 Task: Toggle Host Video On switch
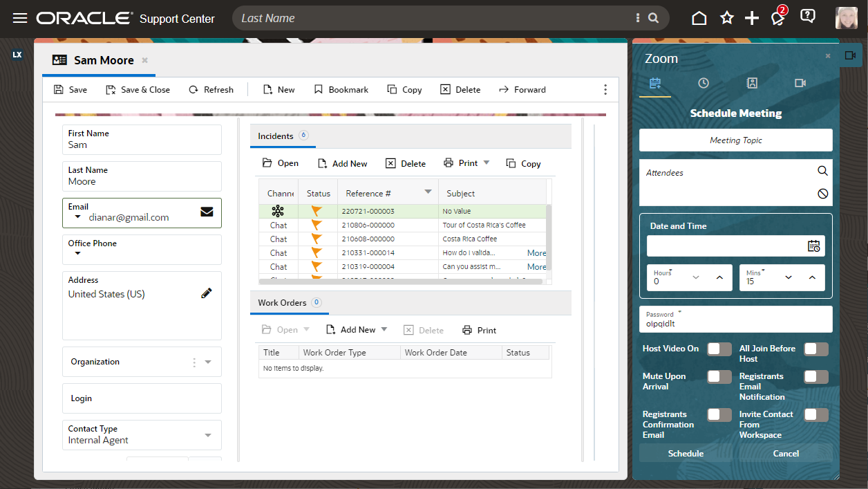pyautogui.click(x=719, y=349)
